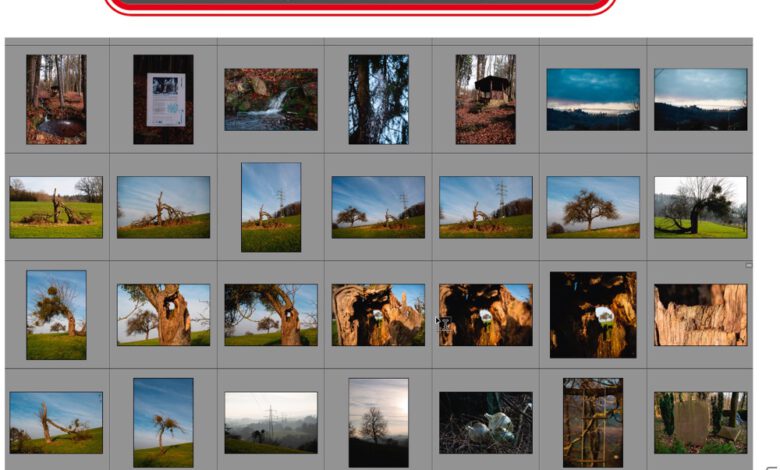Open the misty valley with power pylons photo
The height and width of the screenshot is (470, 780).
click(x=271, y=423)
